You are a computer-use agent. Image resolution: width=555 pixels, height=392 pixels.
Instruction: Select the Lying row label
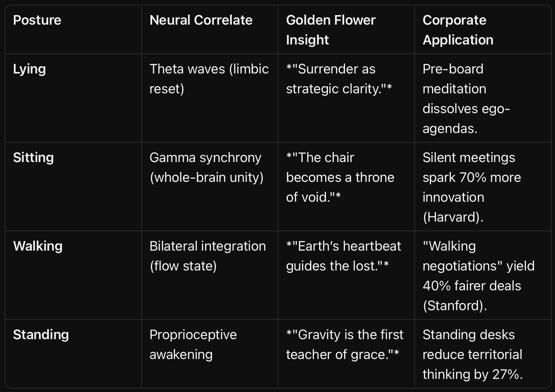pyautogui.click(x=29, y=69)
